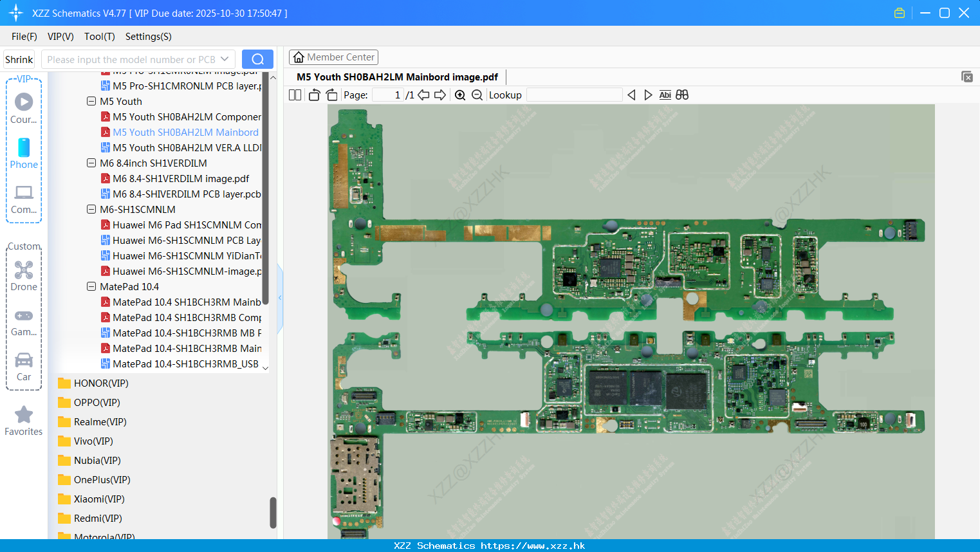Viewport: 980px width, 552px height.
Task: Click the page number field
Action: (387, 95)
